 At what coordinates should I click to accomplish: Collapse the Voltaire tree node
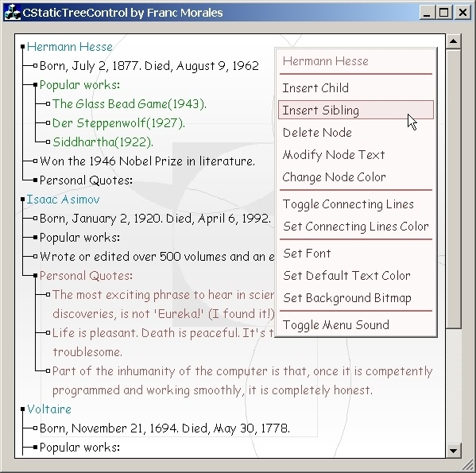tap(22, 409)
